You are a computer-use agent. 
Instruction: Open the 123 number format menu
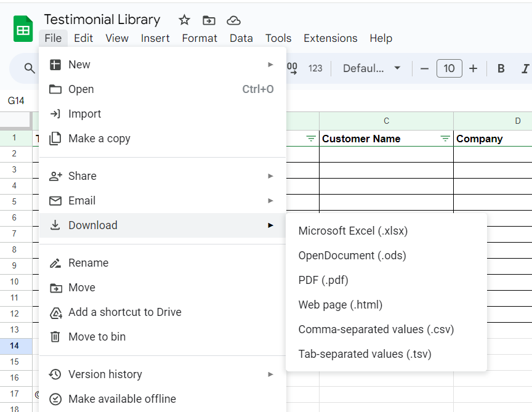pos(315,68)
